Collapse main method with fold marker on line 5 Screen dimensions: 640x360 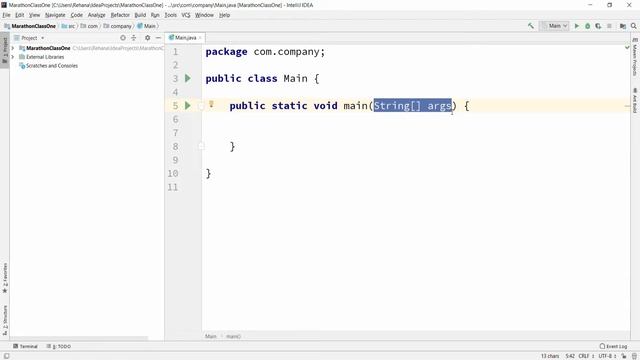201,106
